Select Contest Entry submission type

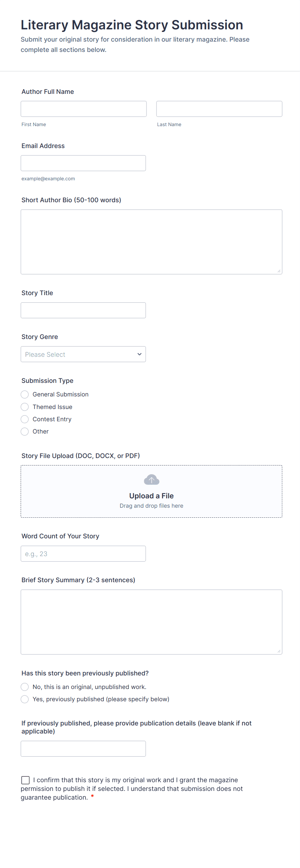click(25, 419)
